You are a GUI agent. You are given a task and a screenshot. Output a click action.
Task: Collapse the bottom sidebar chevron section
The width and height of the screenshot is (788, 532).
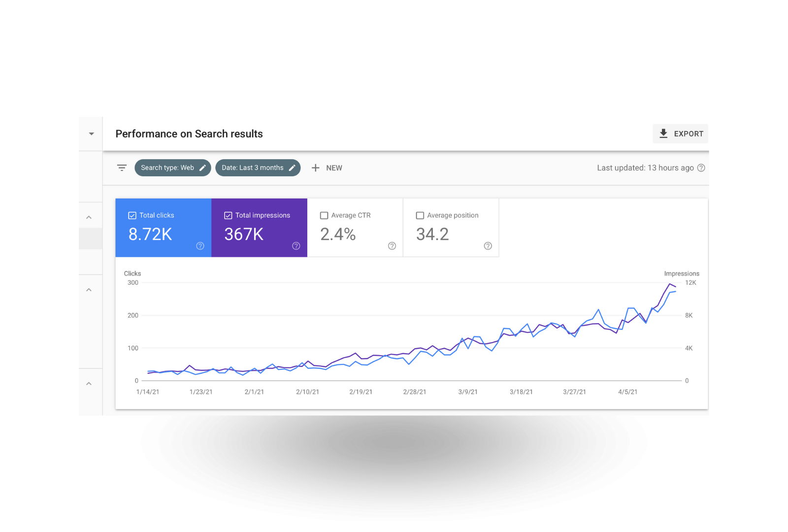click(x=89, y=384)
